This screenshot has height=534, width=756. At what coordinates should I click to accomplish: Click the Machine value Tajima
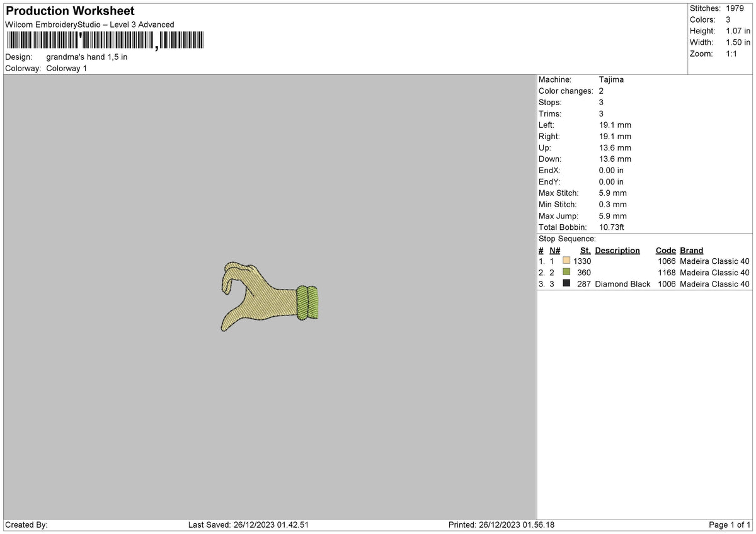[611, 79]
